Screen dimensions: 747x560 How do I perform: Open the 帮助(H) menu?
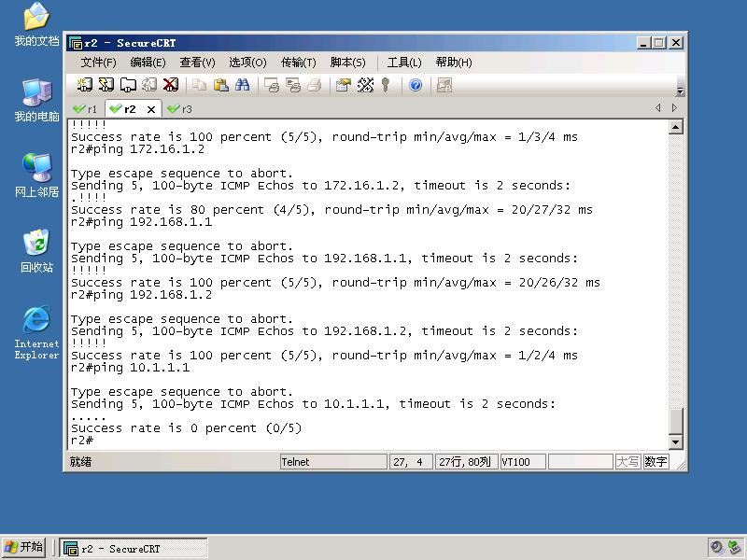454,63
